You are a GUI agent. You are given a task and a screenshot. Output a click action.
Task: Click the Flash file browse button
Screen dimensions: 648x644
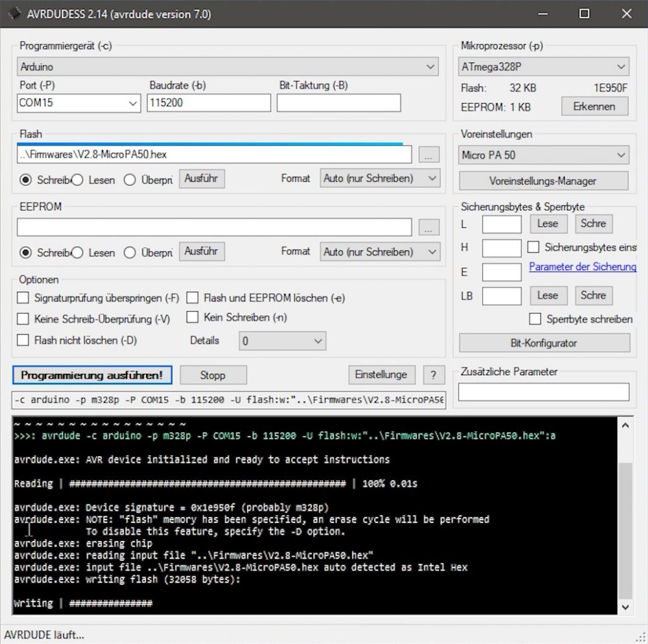[x=428, y=155]
